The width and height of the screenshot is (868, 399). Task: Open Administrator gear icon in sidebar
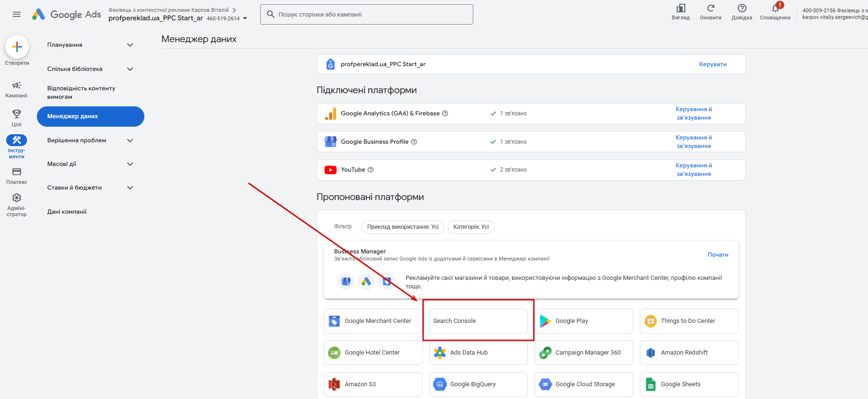pyautogui.click(x=17, y=198)
